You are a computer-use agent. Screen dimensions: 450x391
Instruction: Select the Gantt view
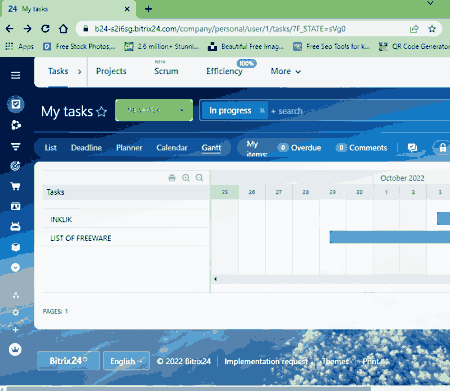click(x=211, y=148)
